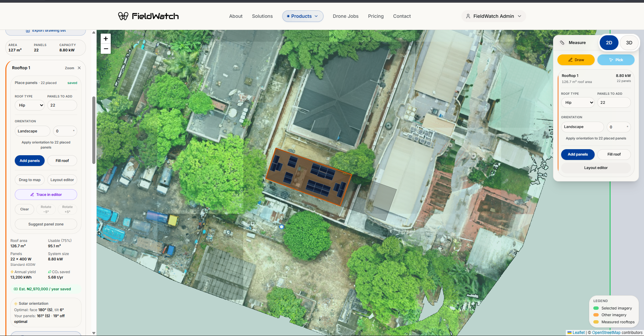Open the Pricing page
This screenshot has height=336, width=644.
(376, 16)
